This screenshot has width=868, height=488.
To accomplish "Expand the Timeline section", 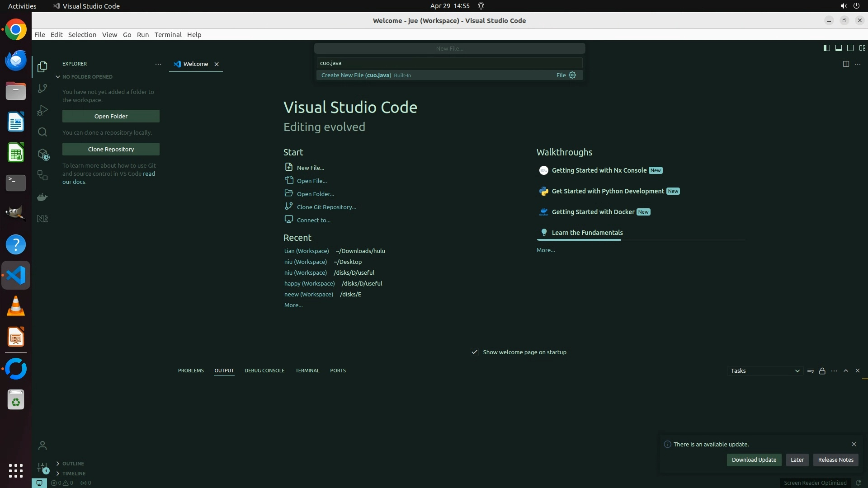I will tap(74, 474).
